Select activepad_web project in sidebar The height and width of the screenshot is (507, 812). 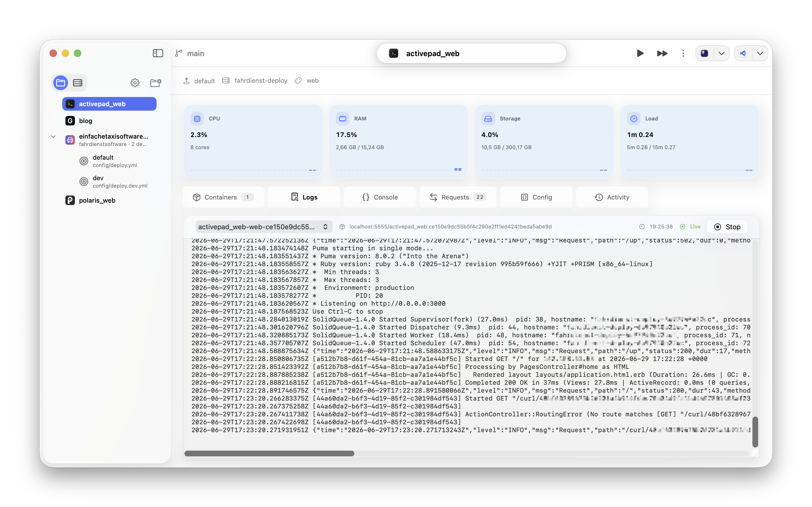click(x=109, y=104)
